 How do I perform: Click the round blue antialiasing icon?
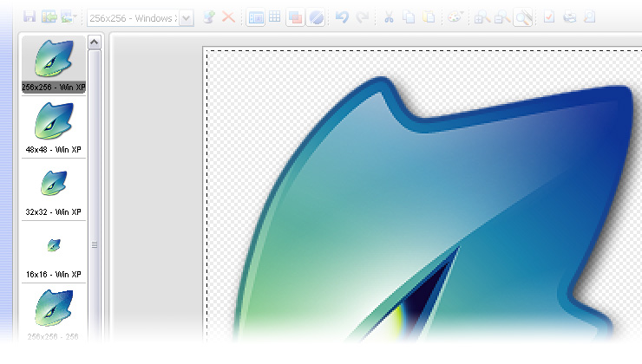316,17
